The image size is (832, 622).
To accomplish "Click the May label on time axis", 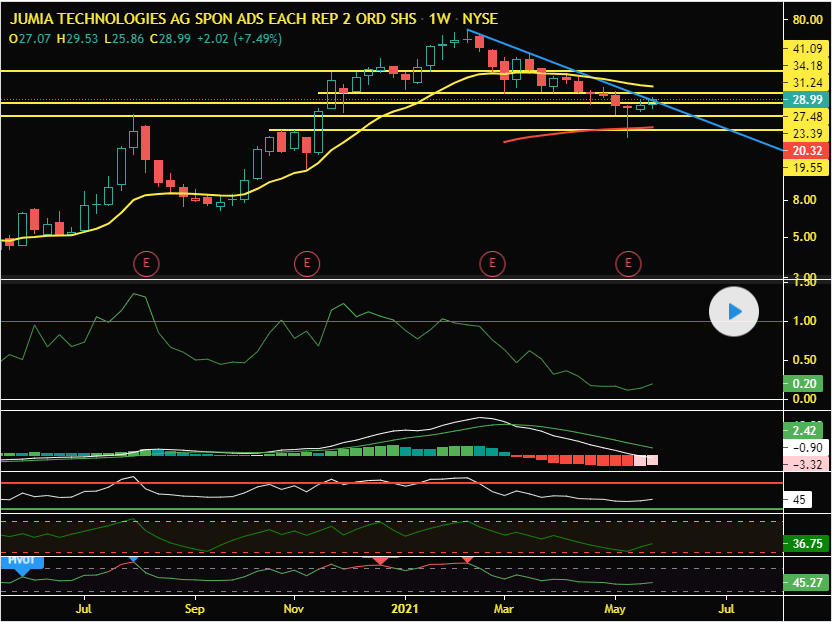I will [614, 608].
